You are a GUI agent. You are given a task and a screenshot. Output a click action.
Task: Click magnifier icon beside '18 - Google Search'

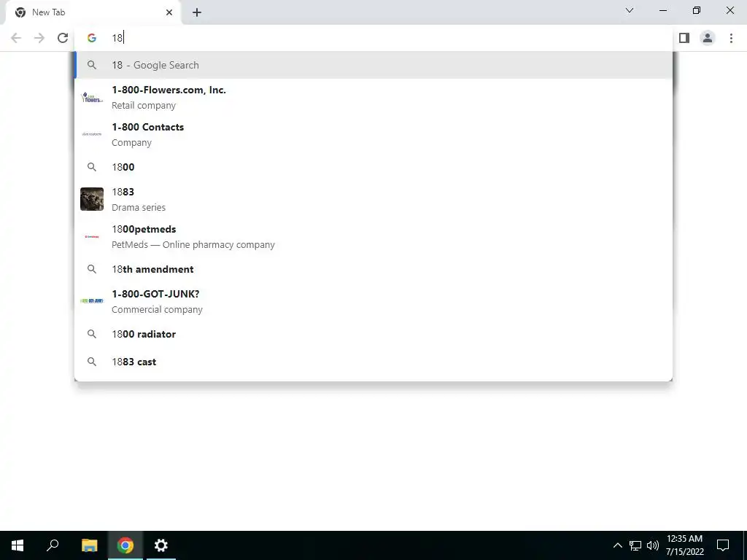click(x=92, y=65)
